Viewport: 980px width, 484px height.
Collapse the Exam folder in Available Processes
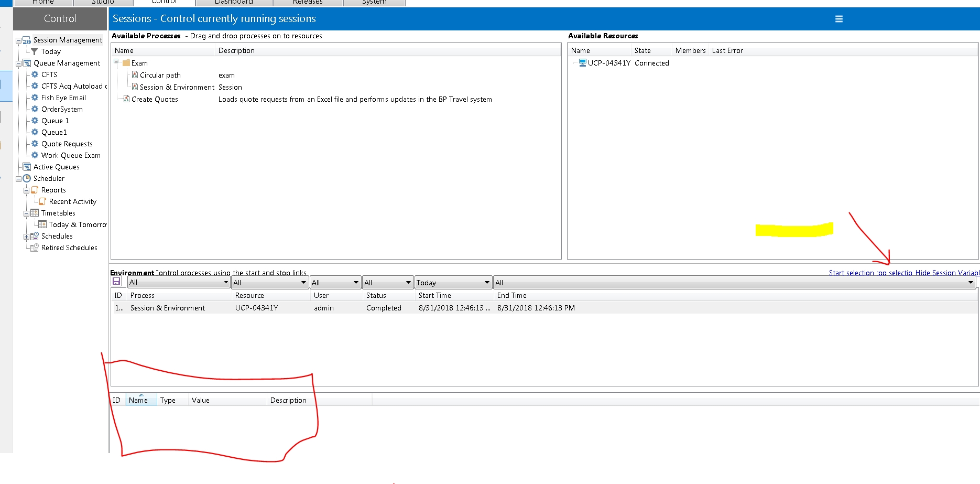pyautogui.click(x=116, y=62)
